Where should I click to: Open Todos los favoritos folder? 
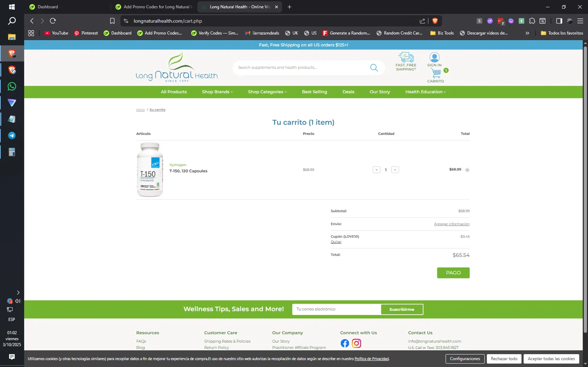tap(562, 33)
